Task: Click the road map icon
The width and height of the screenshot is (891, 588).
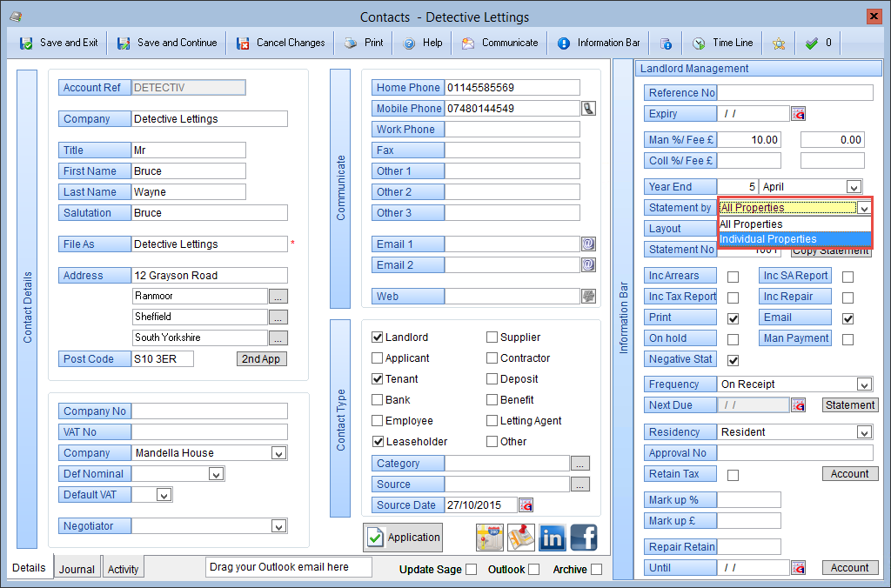Action: [x=490, y=538]
